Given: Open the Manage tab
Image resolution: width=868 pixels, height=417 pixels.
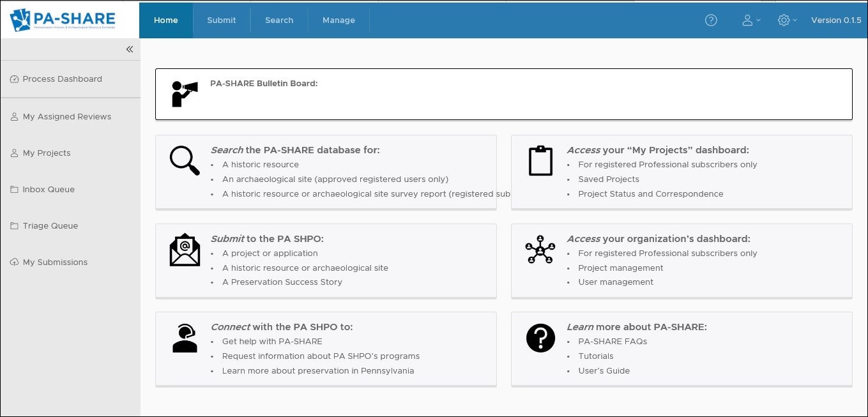Looking at the screenshot, I should [339, 20].
